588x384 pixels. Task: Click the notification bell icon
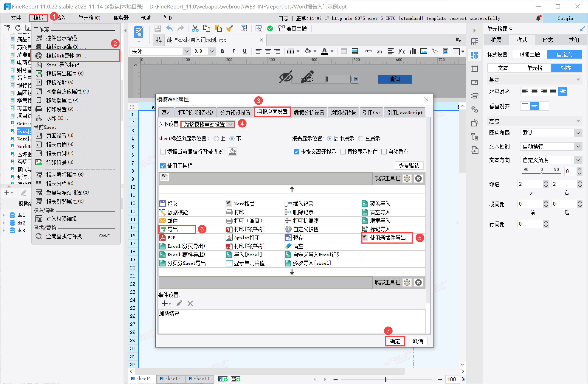538,18
